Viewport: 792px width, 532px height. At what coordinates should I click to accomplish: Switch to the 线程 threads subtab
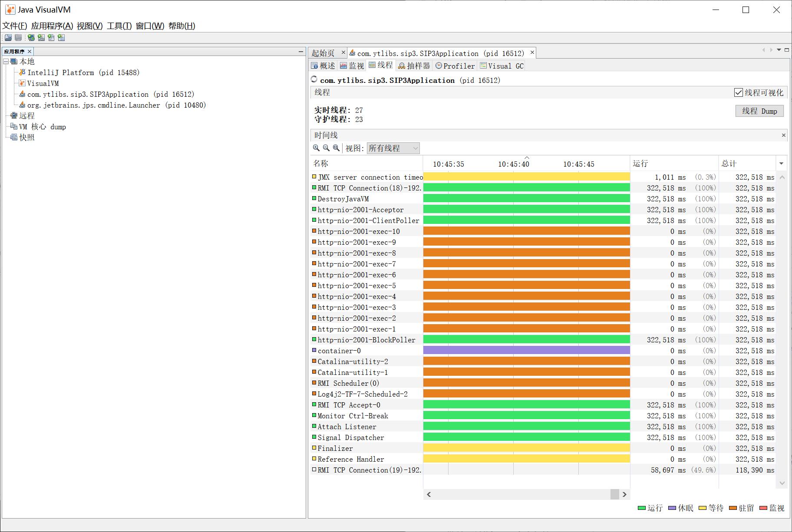[x=381, y=65]
